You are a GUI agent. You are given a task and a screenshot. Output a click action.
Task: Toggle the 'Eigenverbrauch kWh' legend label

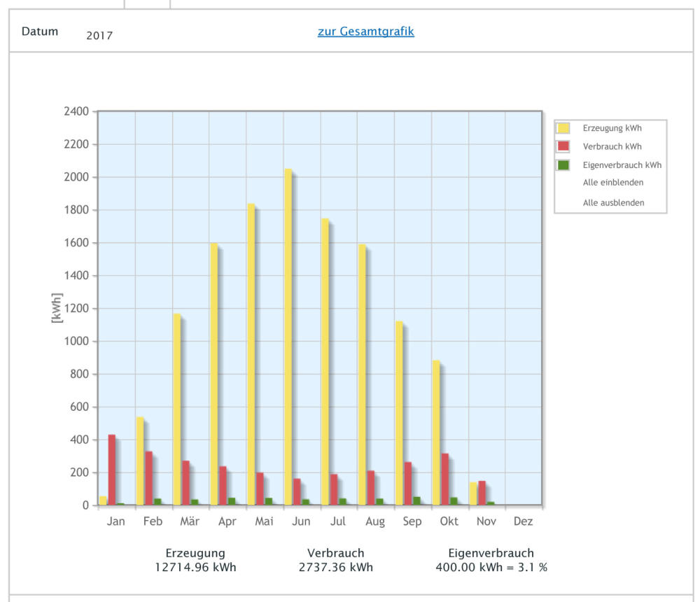[622, 166]
